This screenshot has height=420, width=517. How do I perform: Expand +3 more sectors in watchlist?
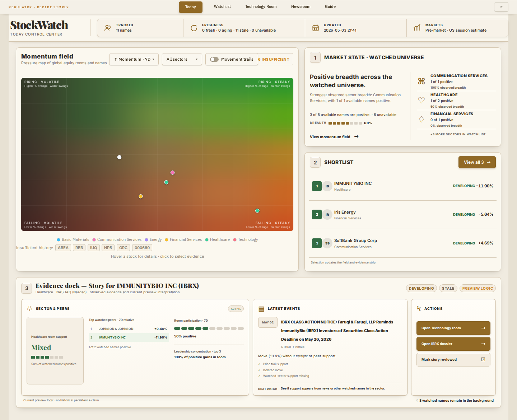pos(458,134)
